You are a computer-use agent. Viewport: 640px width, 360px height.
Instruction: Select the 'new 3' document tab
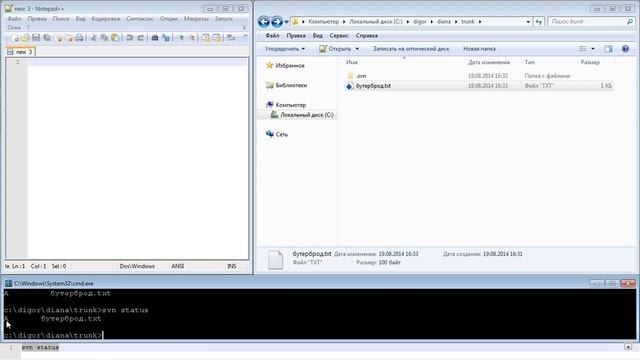[x=21, y=52]
